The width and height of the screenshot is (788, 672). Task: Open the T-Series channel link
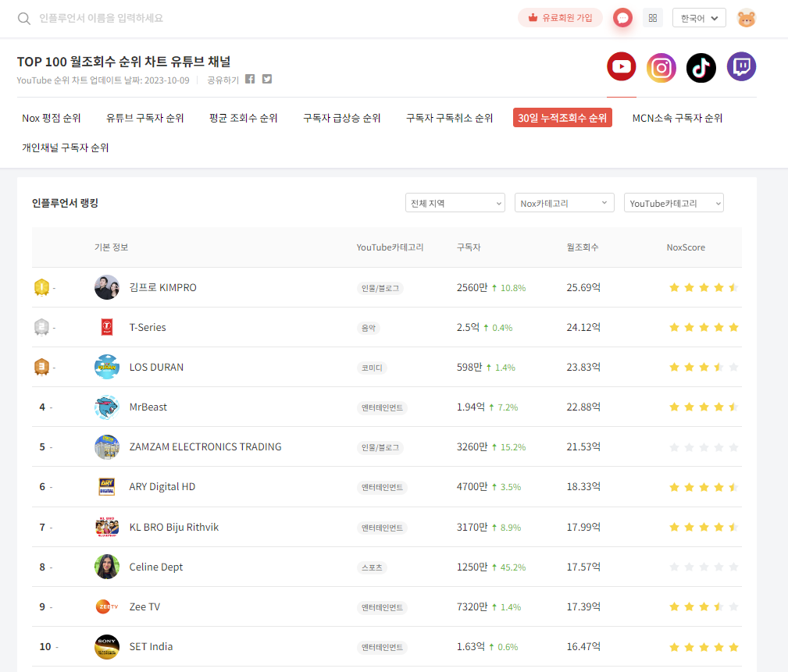[148, 328]
